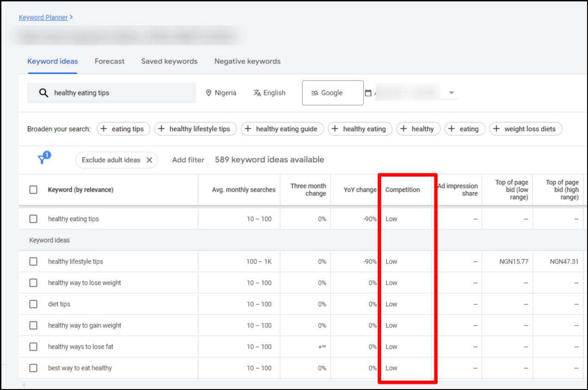
Task: Click the 100 – 1K searches value
Action: (x=259, y=261)
